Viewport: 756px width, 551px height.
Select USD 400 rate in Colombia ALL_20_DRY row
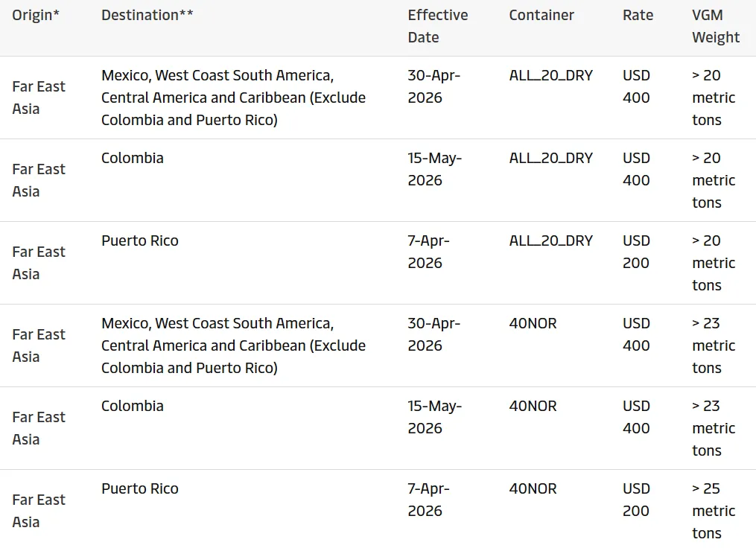click(x=636, y=169)
